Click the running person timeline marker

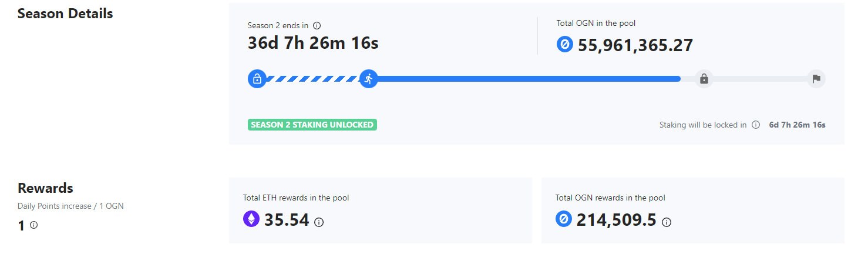[x=368, y=79]
